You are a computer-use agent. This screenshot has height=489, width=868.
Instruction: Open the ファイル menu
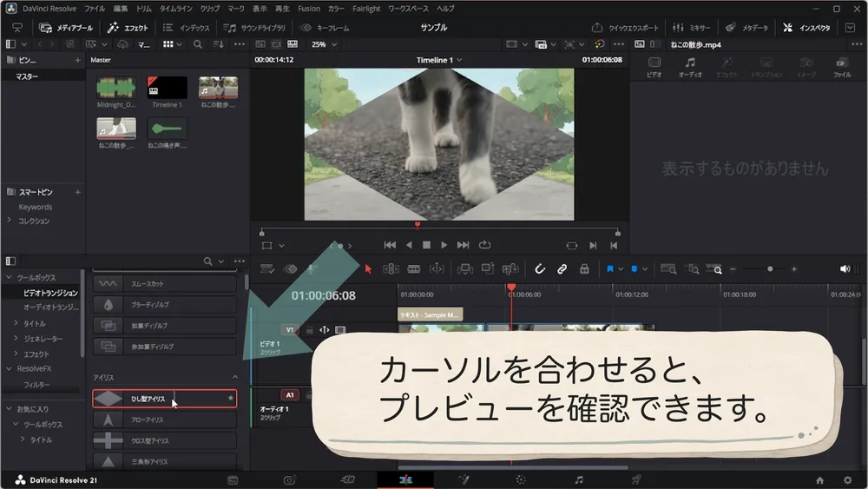pos(95,9)
